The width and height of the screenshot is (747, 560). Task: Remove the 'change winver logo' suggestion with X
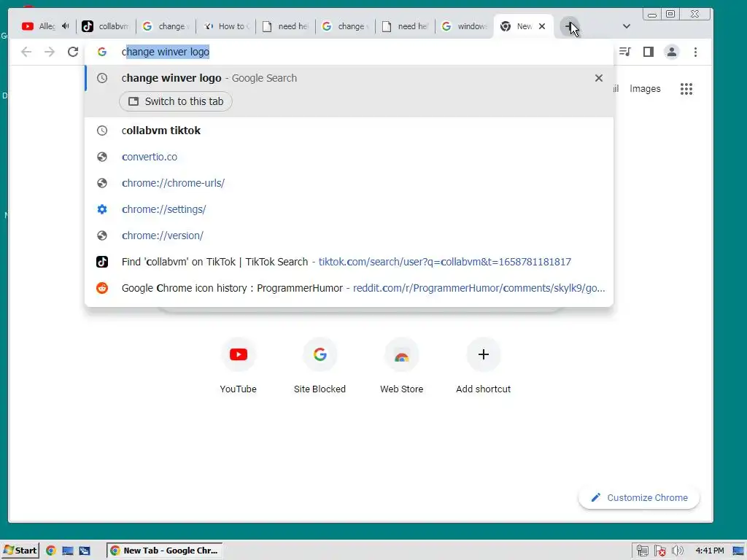(x=599, y=78)
